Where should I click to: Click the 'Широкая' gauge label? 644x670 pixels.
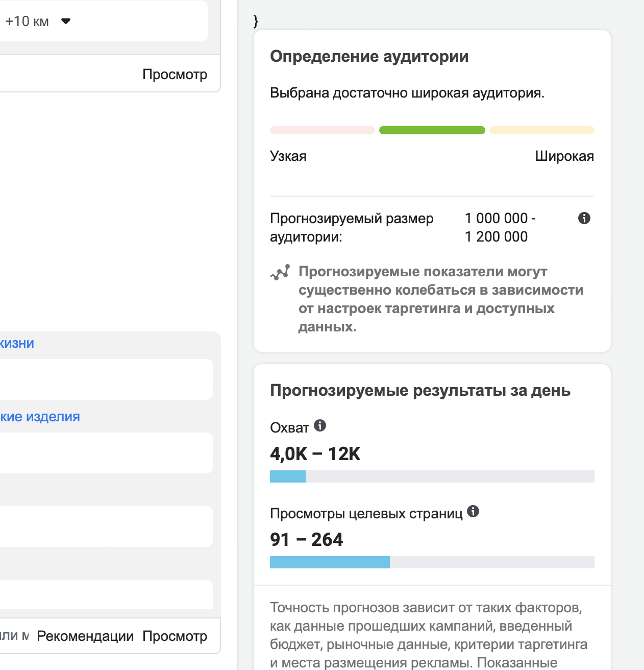point(564,156)
